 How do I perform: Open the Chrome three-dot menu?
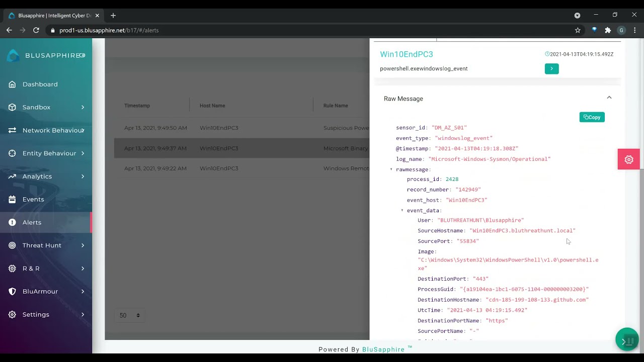[635, 30]
